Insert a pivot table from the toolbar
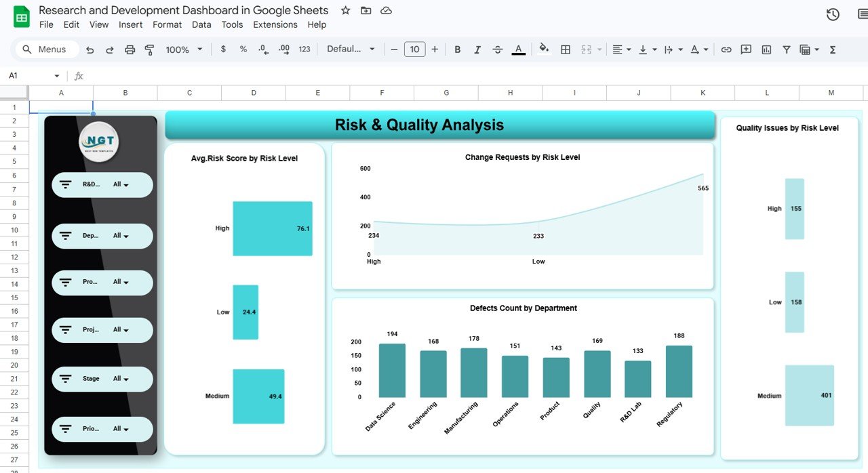The width and height of the screenshot is (868, 473). pyautogui.click(x=806, y=49)
